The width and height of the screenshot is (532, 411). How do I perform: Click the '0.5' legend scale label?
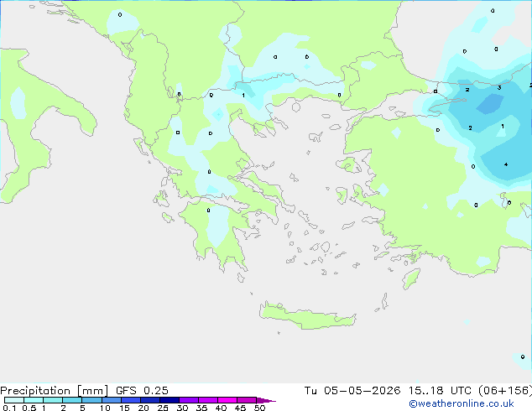pyautogui.click(x=29, y=408)
